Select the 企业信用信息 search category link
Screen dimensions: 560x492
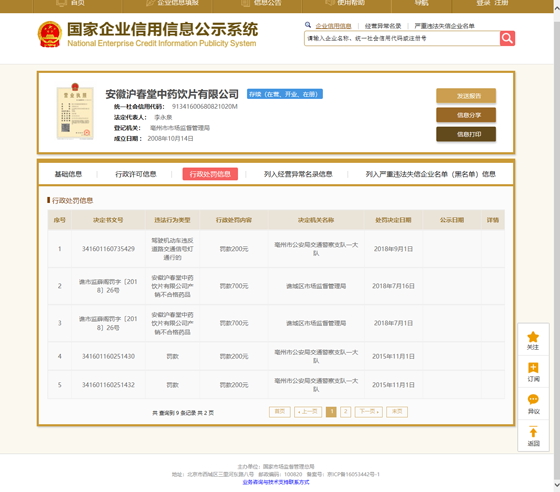tap(333, 26)
